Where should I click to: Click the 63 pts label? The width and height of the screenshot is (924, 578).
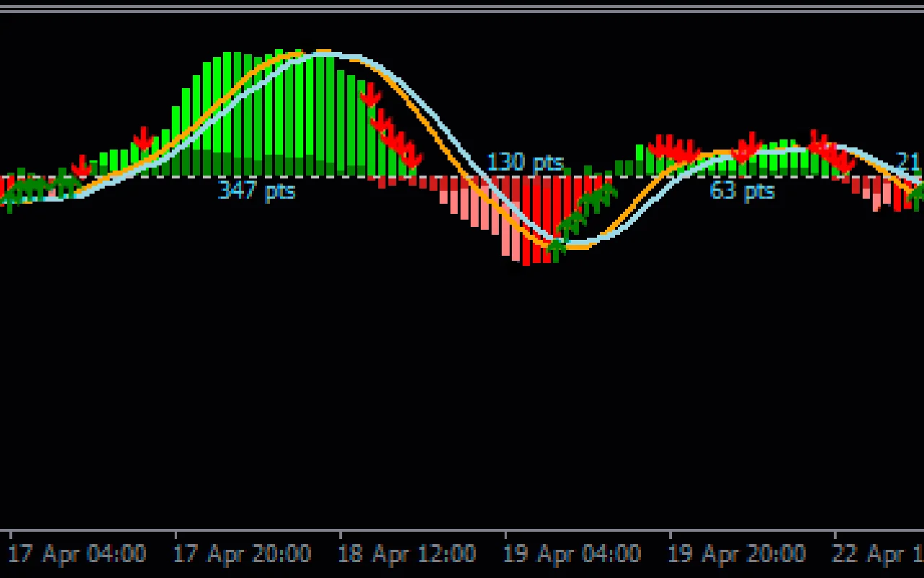pyautogui.click(x=741, y=191)
